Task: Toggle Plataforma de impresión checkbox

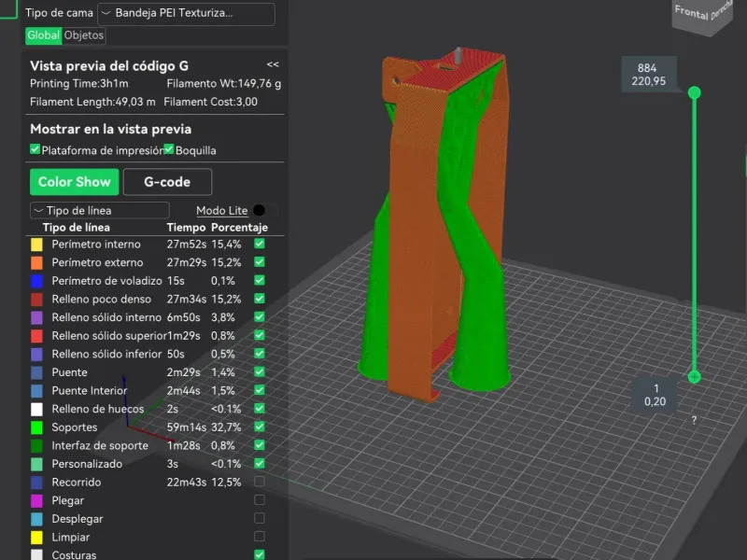Action: click(x=35, y=149)
